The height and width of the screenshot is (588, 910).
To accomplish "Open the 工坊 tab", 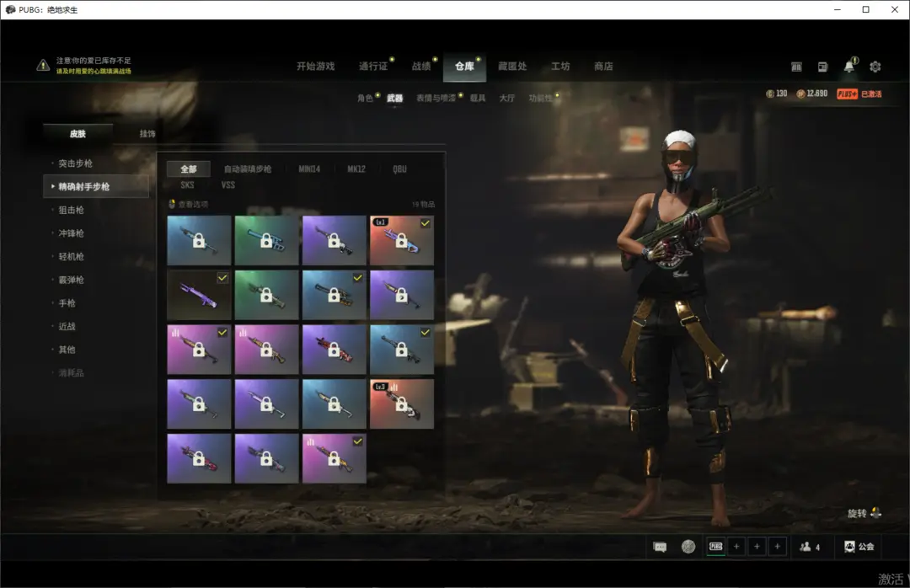I will (x=560, y=67).
